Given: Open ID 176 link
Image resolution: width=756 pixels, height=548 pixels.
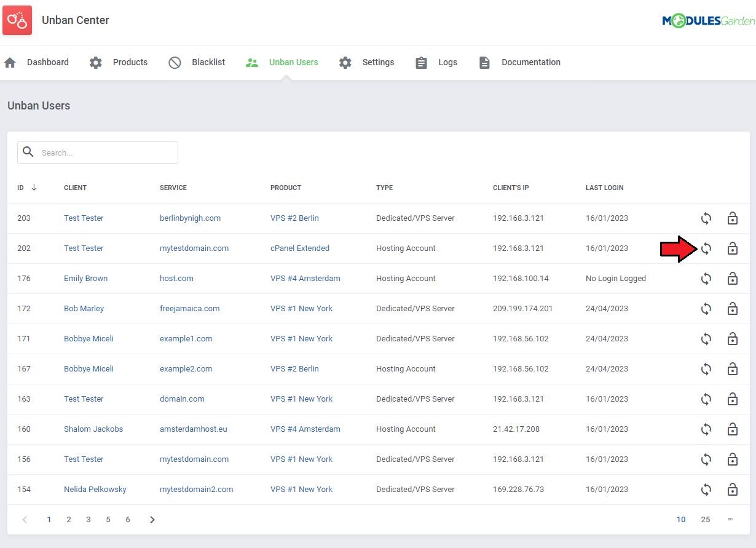Looking at the screenshot, I should click(x=24, y=279).
